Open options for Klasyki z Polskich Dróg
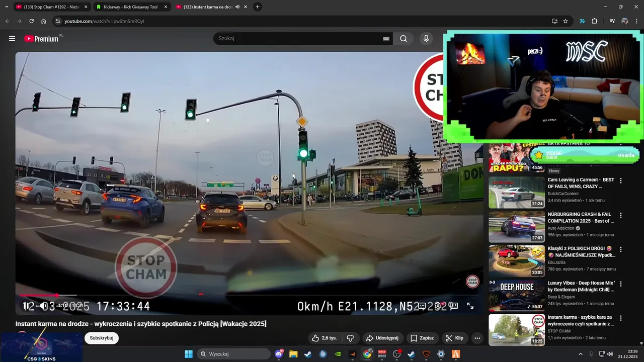Image resolution: width=644 pixels, height=362 pixels. tap(620, 249)
